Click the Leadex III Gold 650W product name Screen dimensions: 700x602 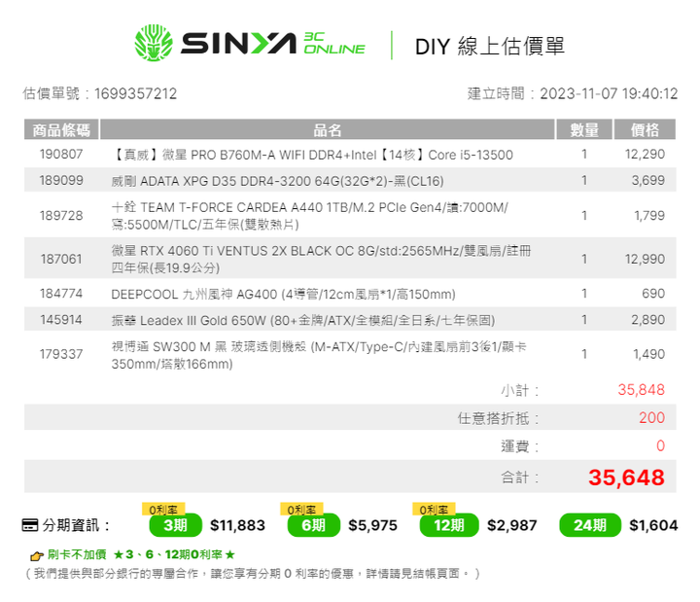pyautogui.click(x=302, y=320)
